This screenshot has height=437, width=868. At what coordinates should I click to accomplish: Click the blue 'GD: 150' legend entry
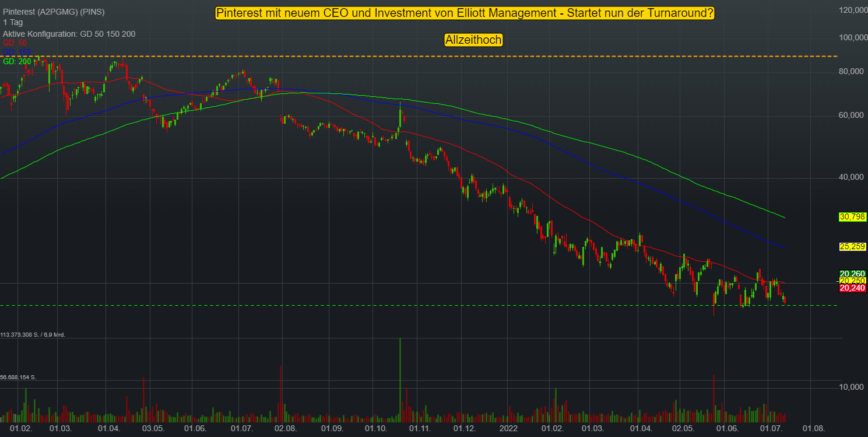17,52
